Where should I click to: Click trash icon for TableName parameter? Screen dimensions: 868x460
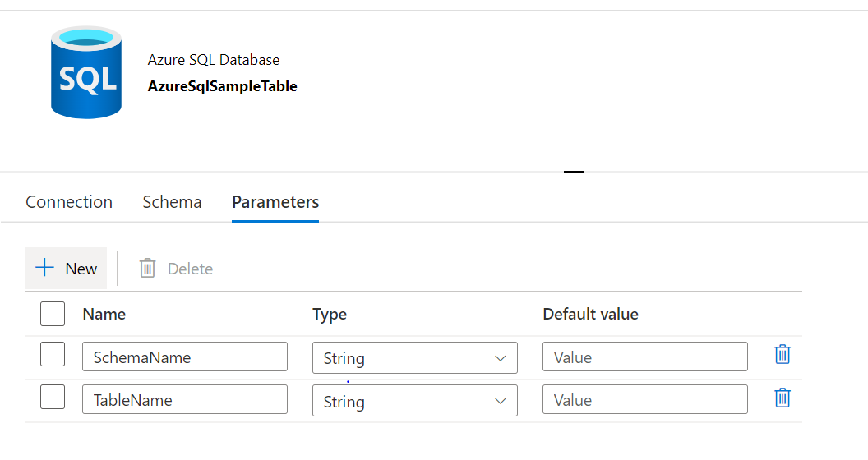tap(783, 398)
